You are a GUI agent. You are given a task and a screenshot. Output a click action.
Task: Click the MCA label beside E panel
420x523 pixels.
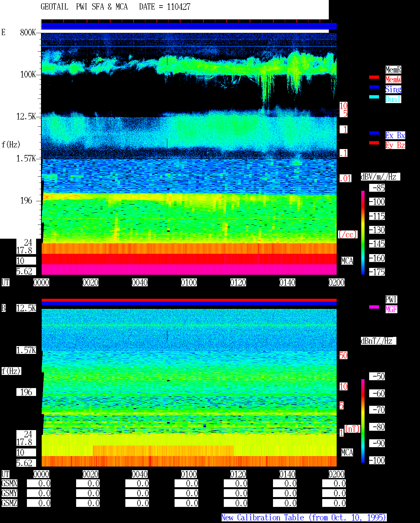pos(347,261)
